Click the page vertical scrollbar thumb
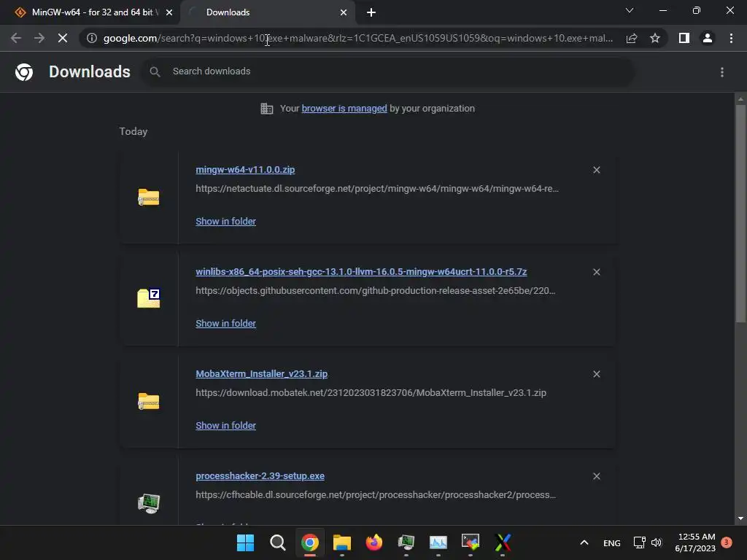This screenshot has height=560, width=747. tap(740, 214)
